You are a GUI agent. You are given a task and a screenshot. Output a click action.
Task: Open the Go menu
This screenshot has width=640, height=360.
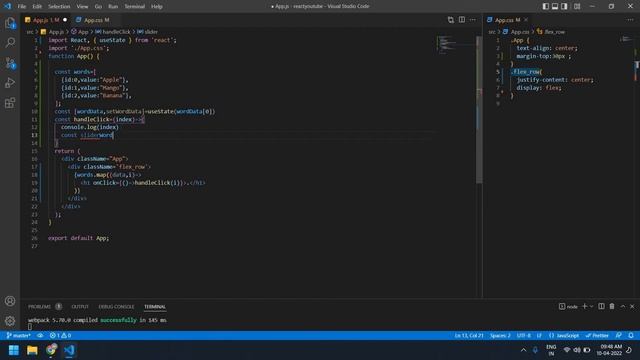pyautogui.click(x=98, y=7)
